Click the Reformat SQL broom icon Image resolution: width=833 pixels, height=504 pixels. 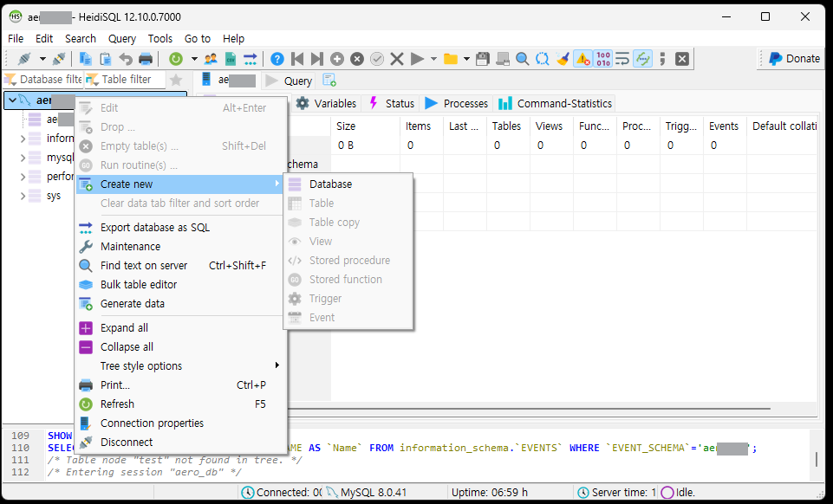tap(563, 59)
